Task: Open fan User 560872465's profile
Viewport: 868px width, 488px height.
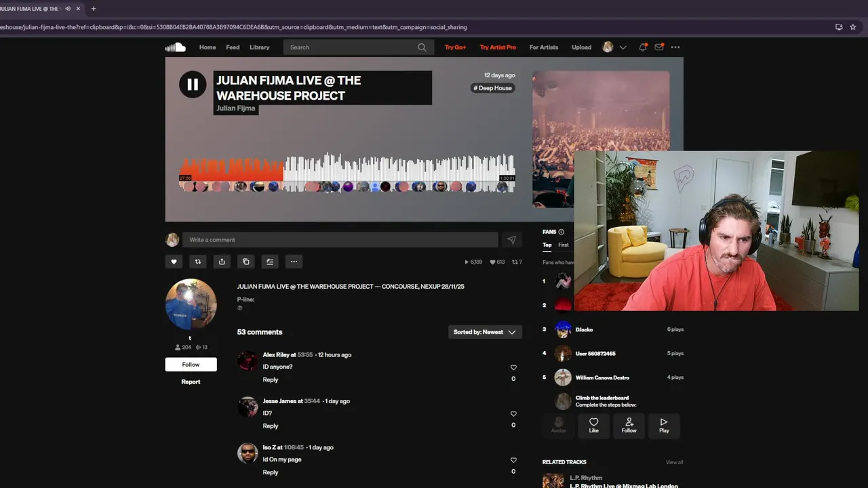Action: [595, 354]
